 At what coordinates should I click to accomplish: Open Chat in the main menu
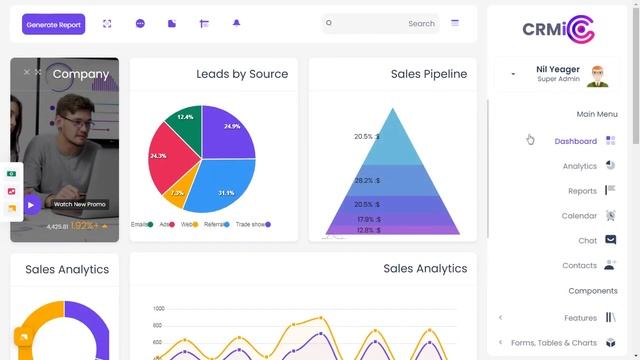pyautogui.click(x=587, y=241)
